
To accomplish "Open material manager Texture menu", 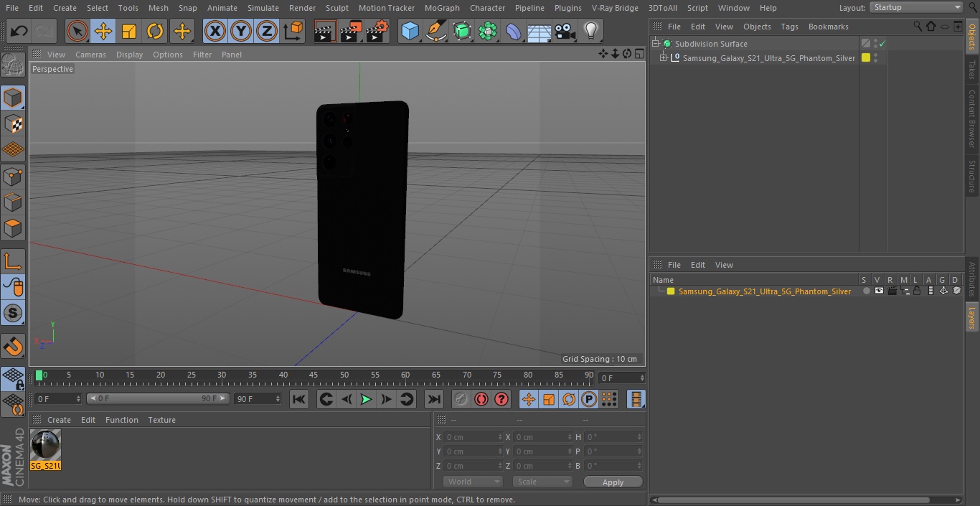I will pyautogui.click(x=162, y=420).
